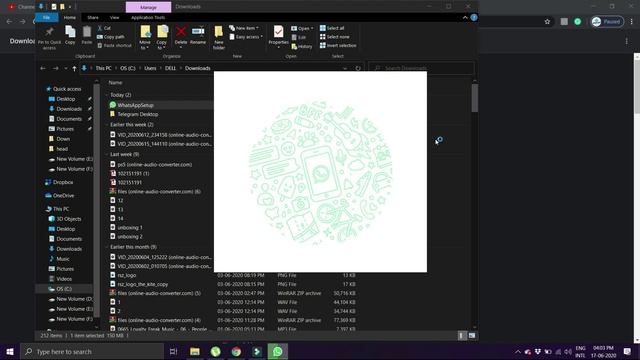Open the File ribbon tab
Screen dimensions: 640x360
pyautogui.click(x=46, y=18)
